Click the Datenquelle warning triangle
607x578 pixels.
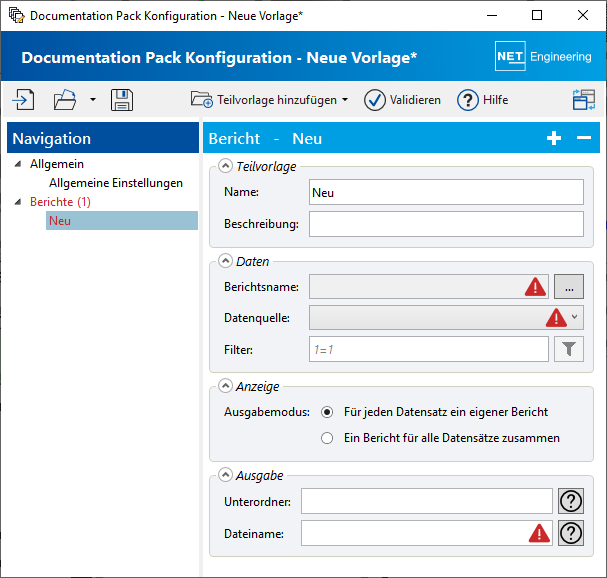tap(556, 318)
